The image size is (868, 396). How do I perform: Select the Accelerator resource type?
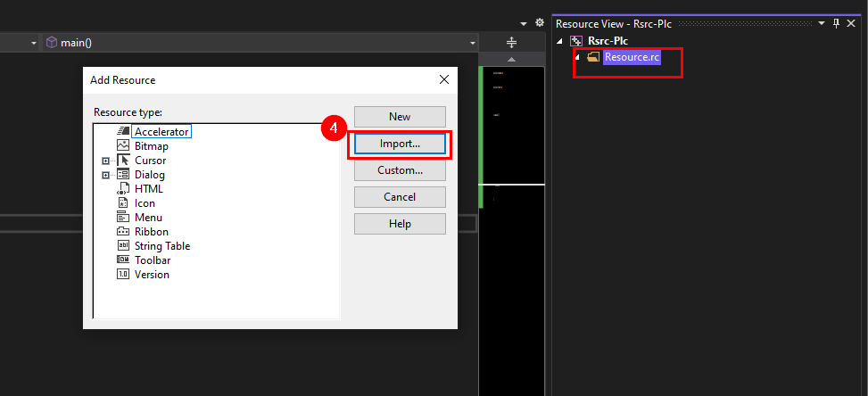point(161,132)
